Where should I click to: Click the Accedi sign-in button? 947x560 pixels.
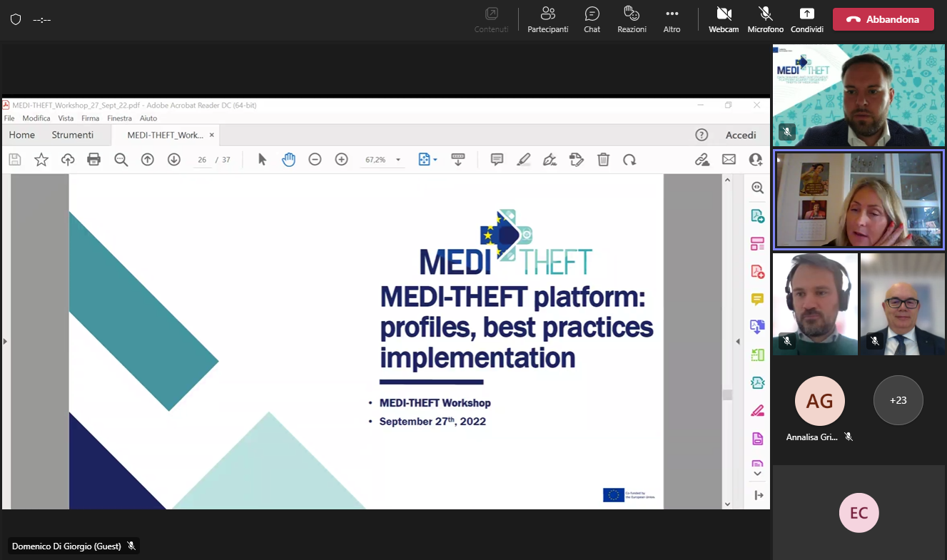coord(741,135)
